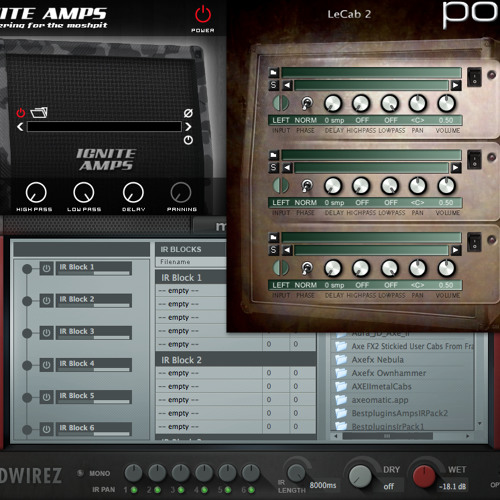Flip the PHASE toggle switch in the LeCab middle slot
500x500 pixels.
(x=307, y=186)
